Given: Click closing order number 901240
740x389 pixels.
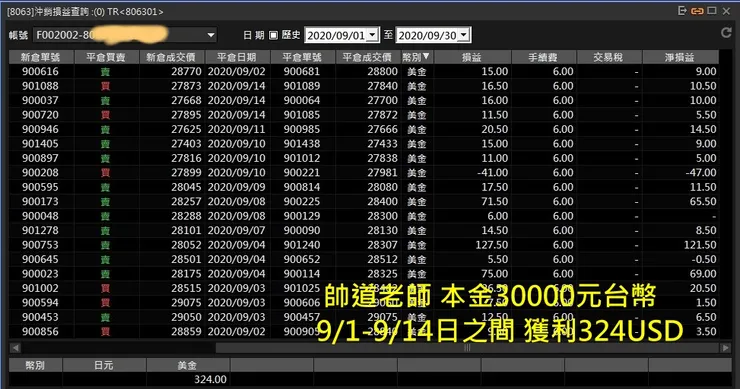Looking at the screenshot, I should pyautogui.click(x=302, y=245).
